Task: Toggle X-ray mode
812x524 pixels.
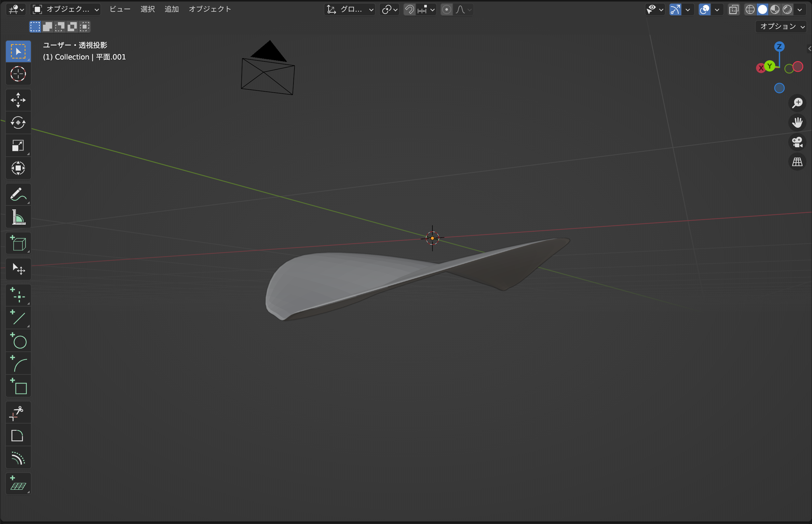Action: point(734,9)
